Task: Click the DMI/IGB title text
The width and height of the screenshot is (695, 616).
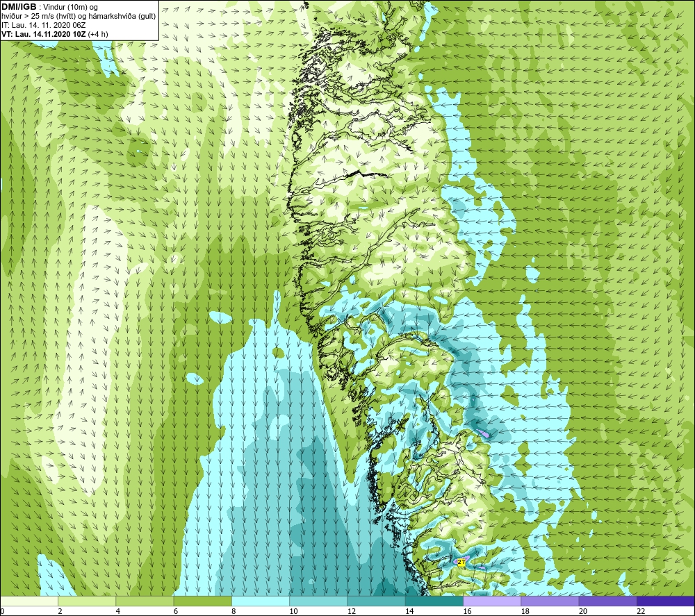Action: coord(19,7)
